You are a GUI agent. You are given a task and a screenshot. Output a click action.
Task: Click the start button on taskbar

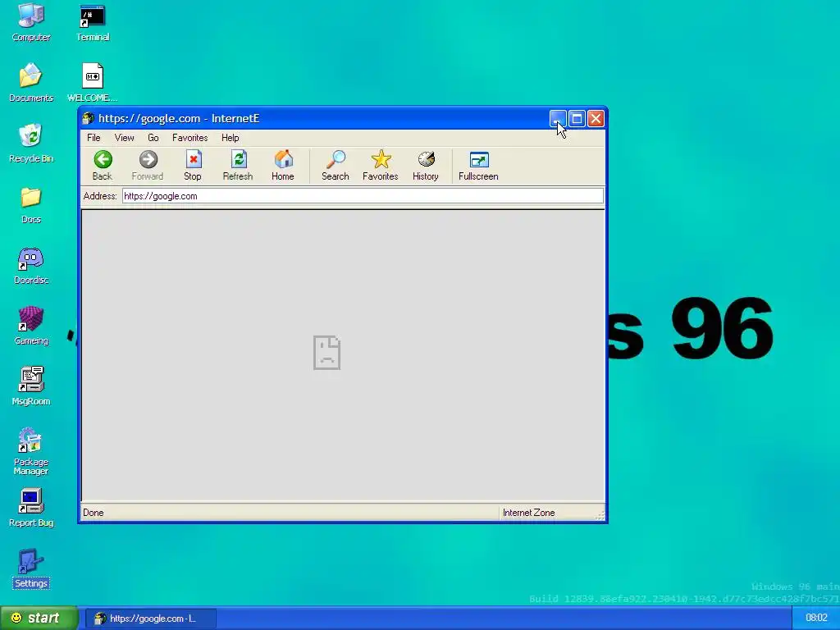click(x=39, y=618)
